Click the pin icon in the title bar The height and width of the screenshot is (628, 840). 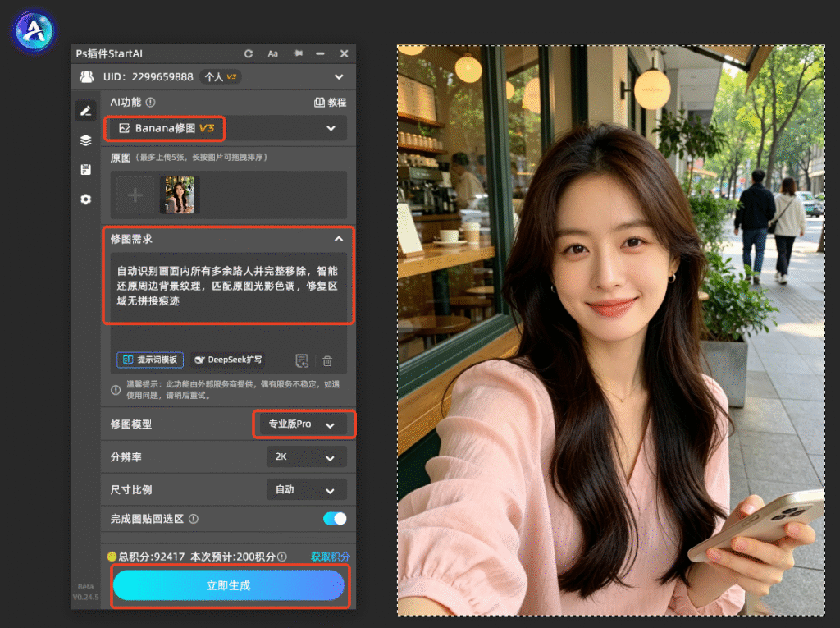tap(298, 53)
